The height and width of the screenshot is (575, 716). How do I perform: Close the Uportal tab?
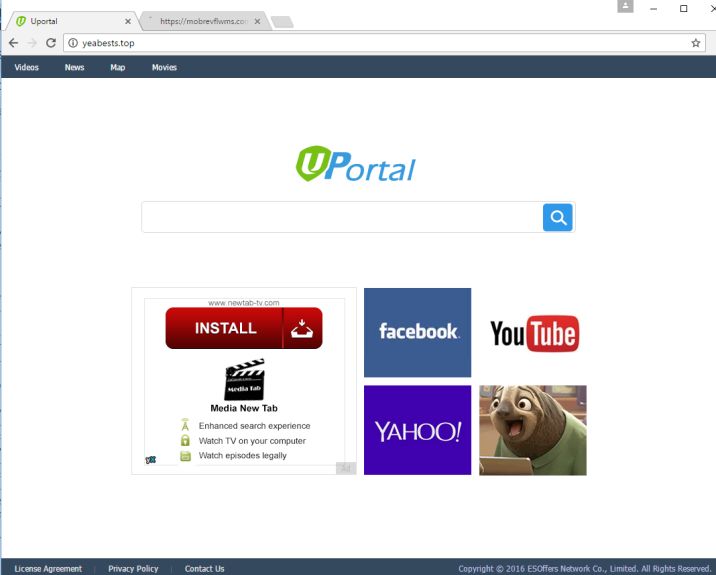click(x=128, y=21)
